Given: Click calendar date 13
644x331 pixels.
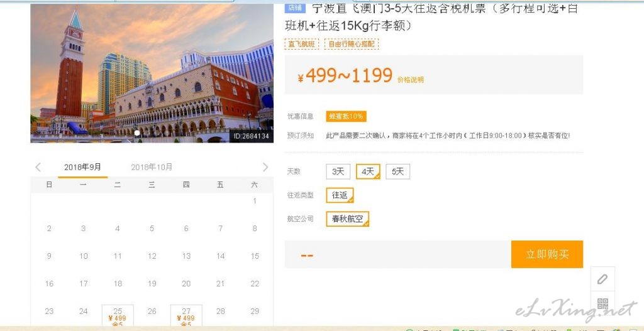Looking at the screenshot, I should click(186, 256).
